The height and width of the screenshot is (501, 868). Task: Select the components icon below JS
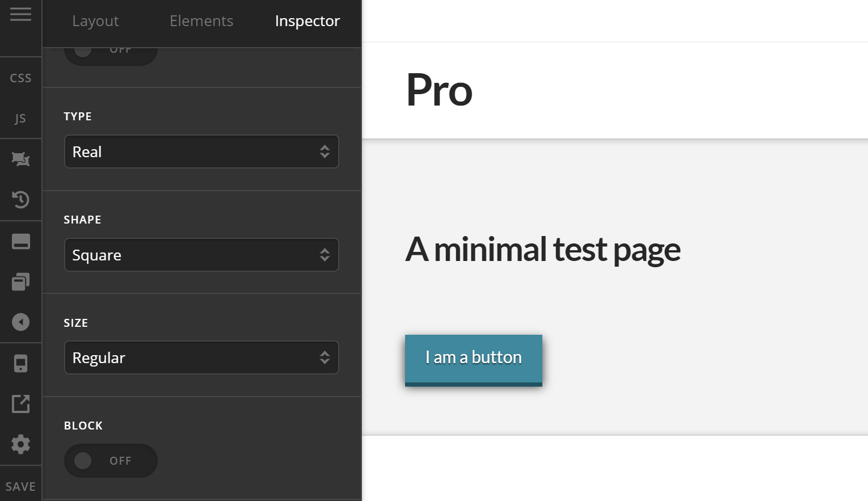tap(21, 159)
